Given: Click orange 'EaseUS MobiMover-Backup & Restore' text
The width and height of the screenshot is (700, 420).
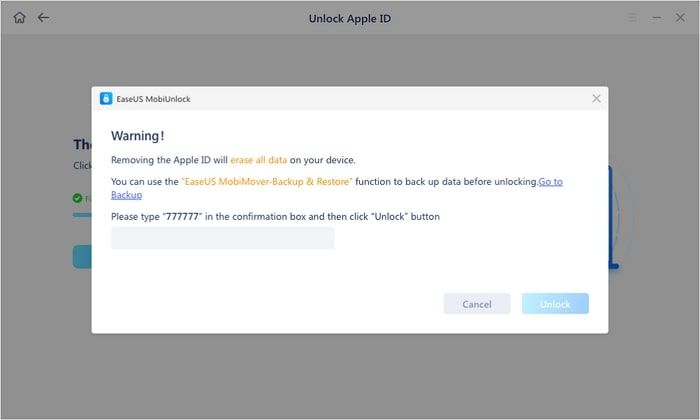Looking at the screenshot, I should click(266, 181).
